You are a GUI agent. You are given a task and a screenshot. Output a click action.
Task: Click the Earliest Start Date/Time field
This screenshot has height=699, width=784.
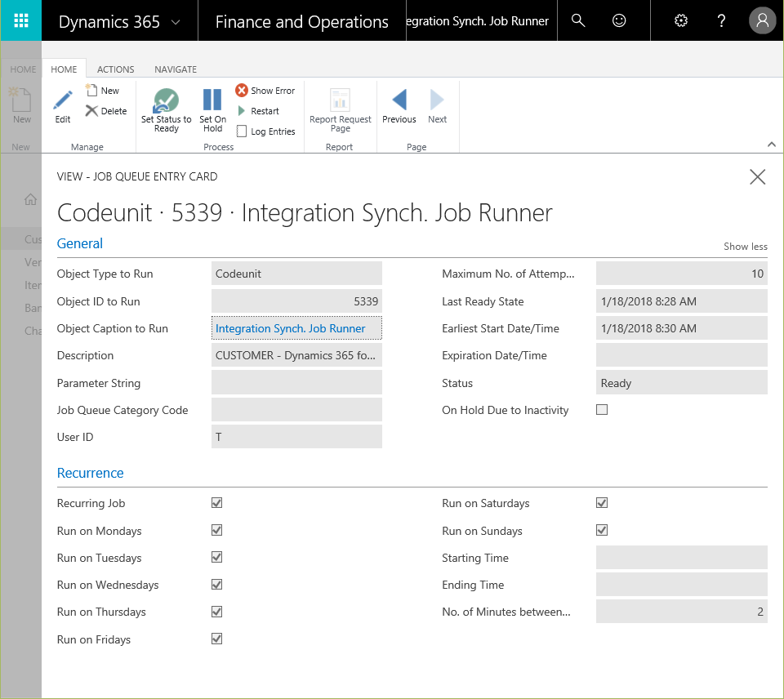click(681, 328)
